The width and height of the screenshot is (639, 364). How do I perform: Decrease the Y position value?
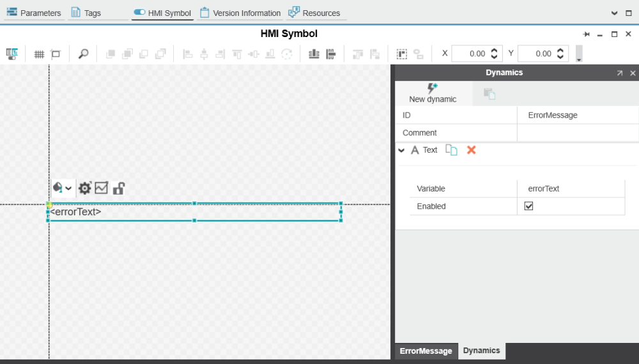pos(560,57)
